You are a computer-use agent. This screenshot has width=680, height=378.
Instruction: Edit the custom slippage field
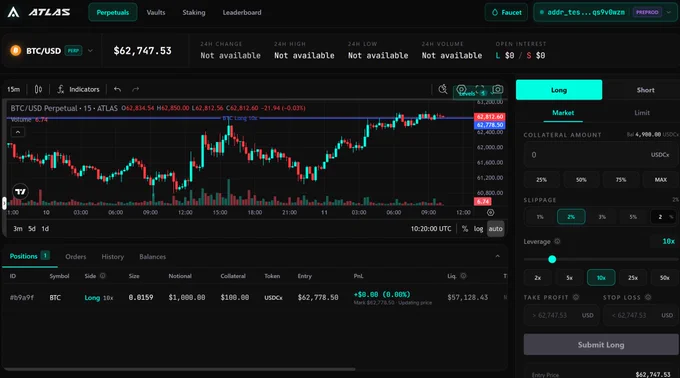(x=664, y=216)
